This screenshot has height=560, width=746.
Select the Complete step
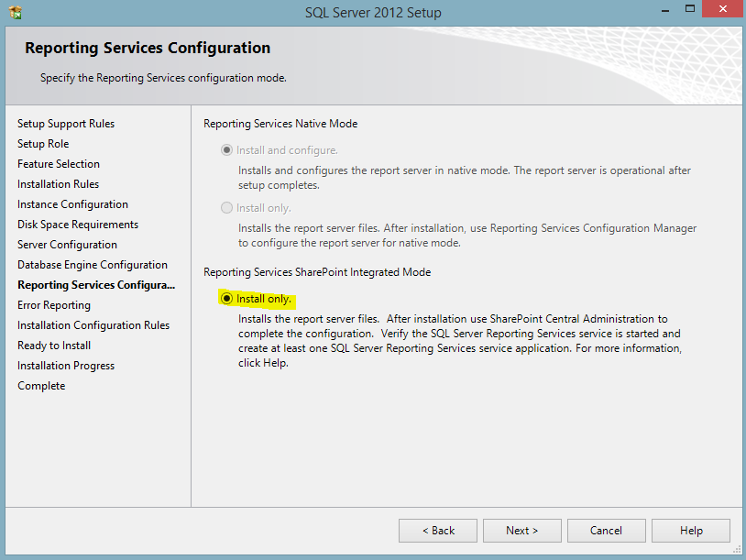click(41, 386)
